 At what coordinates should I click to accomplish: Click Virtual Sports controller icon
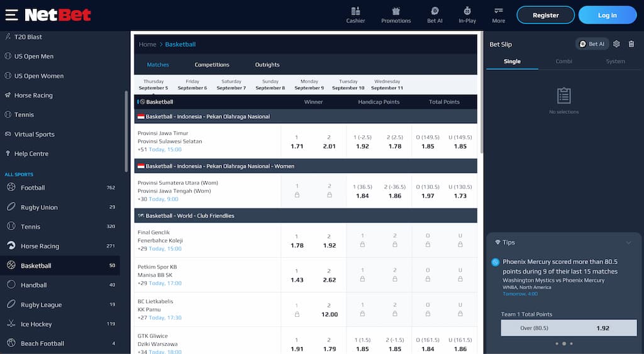point(8,134)
